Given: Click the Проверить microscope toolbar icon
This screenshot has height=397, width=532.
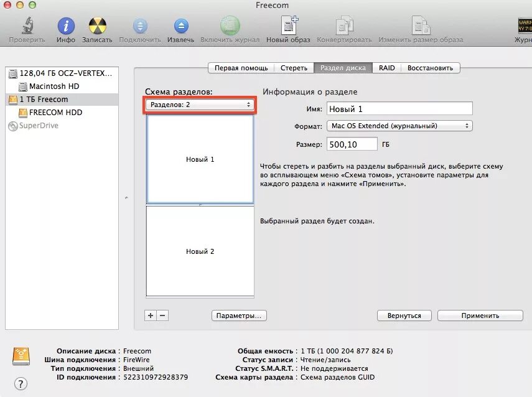Looking at the screenshot, I should click(x=27, y=26).
